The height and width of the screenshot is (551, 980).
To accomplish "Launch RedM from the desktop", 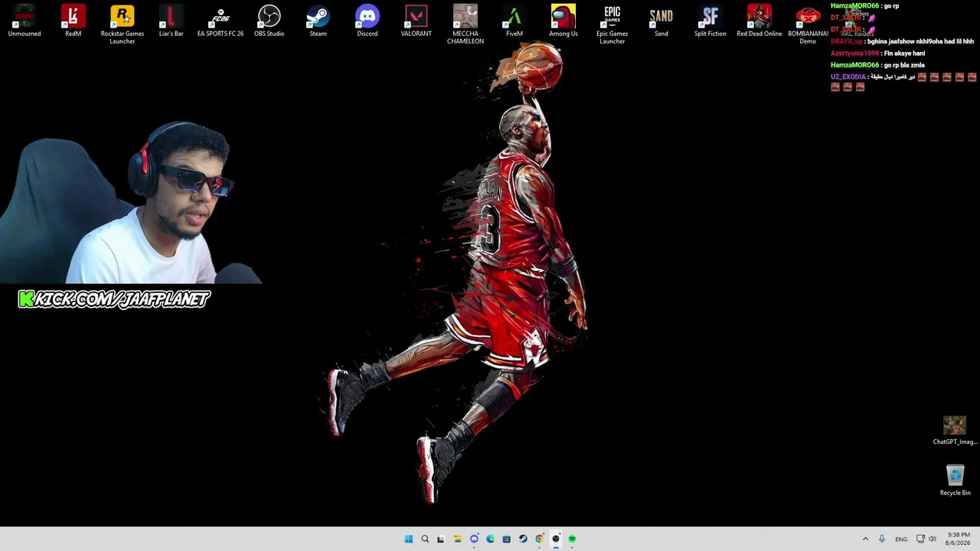I will coord(73,21).
